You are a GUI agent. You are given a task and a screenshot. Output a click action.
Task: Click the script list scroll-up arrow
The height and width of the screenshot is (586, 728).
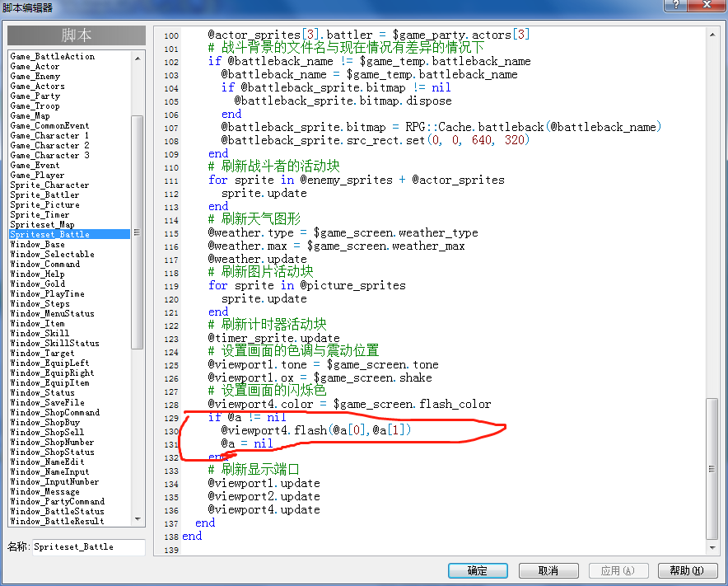point(138,59)
